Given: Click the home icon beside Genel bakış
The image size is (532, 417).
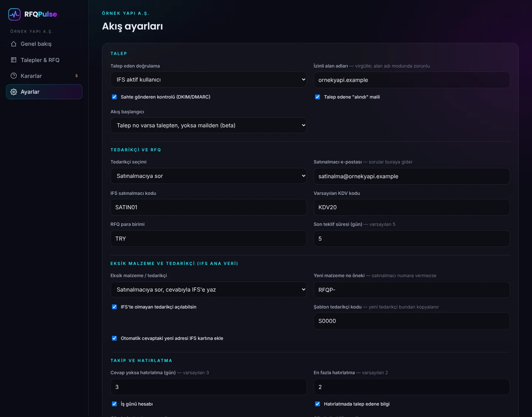Looking at the screenshot, I should click(x=14, y=44).
